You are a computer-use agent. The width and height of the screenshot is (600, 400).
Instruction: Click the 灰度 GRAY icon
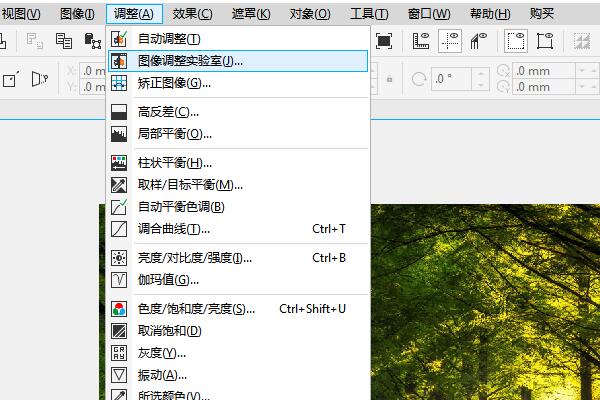click(x=119, y=353)
